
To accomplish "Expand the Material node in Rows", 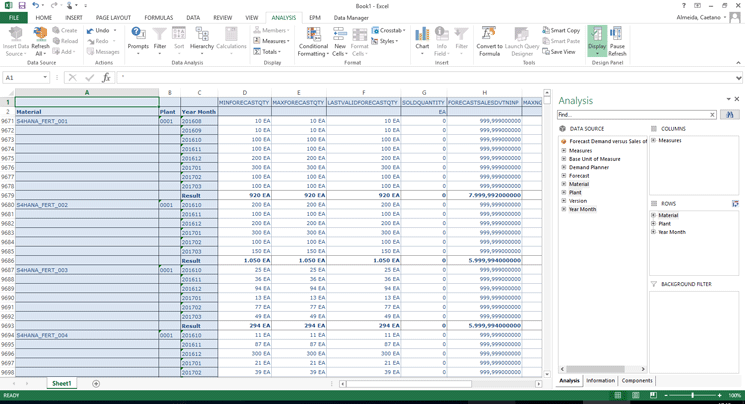I will [654, 215].
